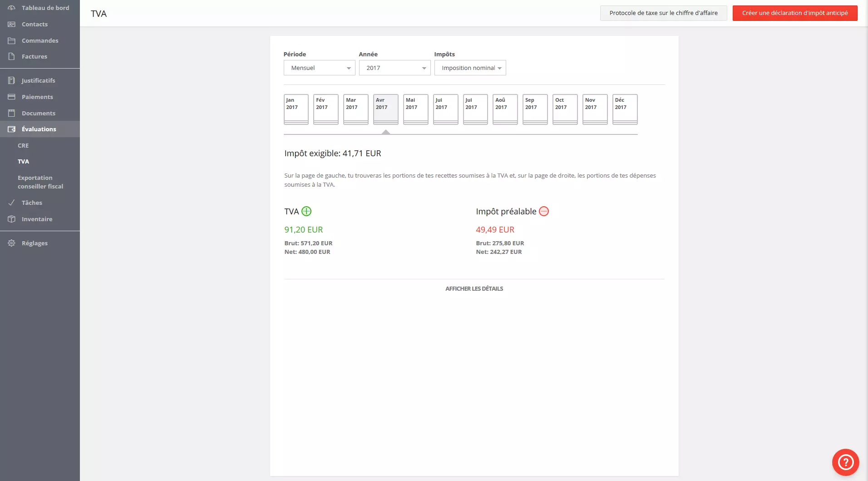Open the Période dropdown set to Mensuel
The width and height of the screenshot is (868, 481).
coord(319,68)
